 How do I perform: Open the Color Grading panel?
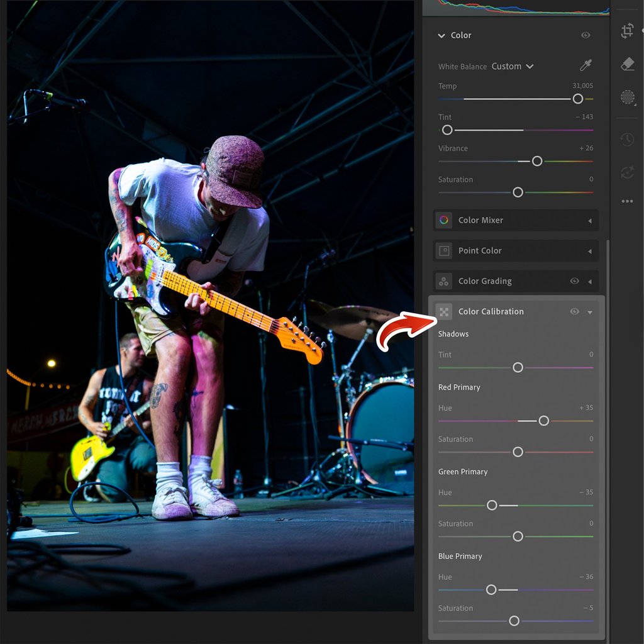click(x=590, y=281)
